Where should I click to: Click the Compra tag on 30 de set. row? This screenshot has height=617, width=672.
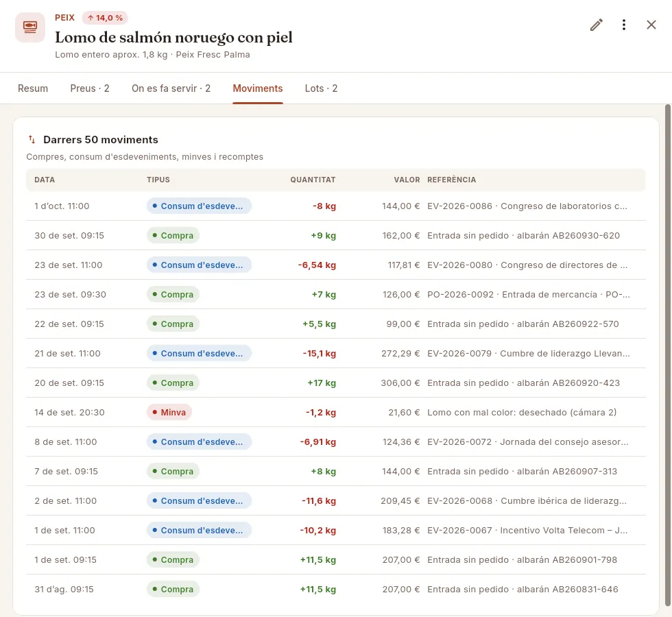(x=173, y=236)
